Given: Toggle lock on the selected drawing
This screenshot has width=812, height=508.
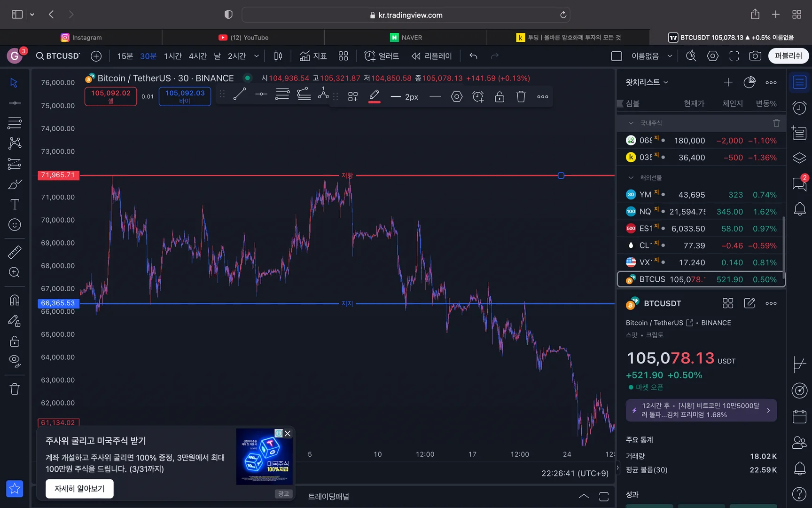Looking at the screenshot, I should (x=500, y=97).
